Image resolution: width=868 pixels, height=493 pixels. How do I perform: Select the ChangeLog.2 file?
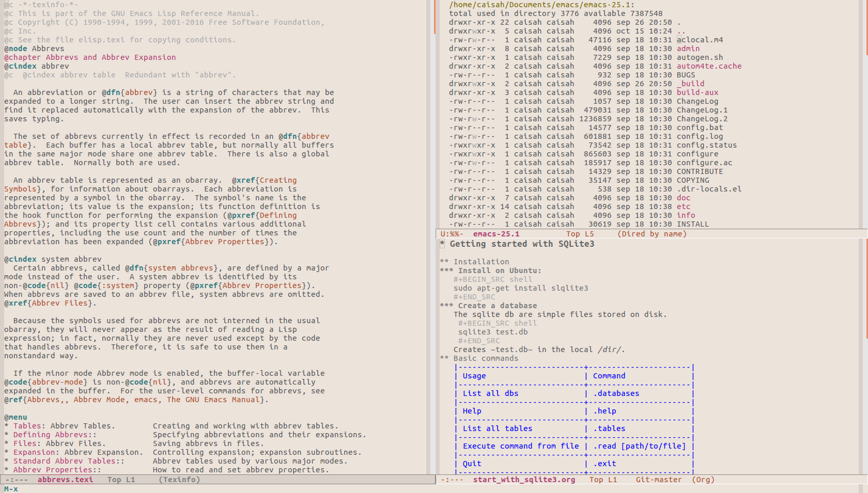(x=702, y=119)
